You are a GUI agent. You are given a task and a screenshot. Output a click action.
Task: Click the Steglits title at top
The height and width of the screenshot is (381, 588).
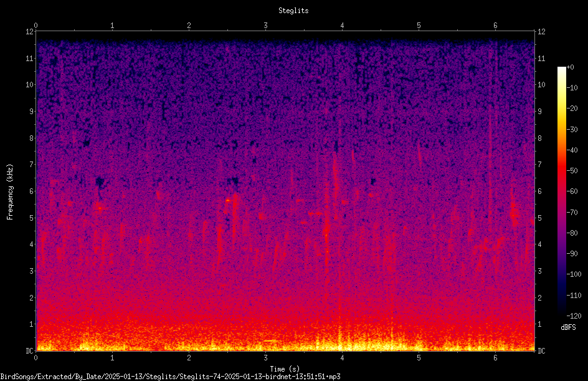(293, 11)
